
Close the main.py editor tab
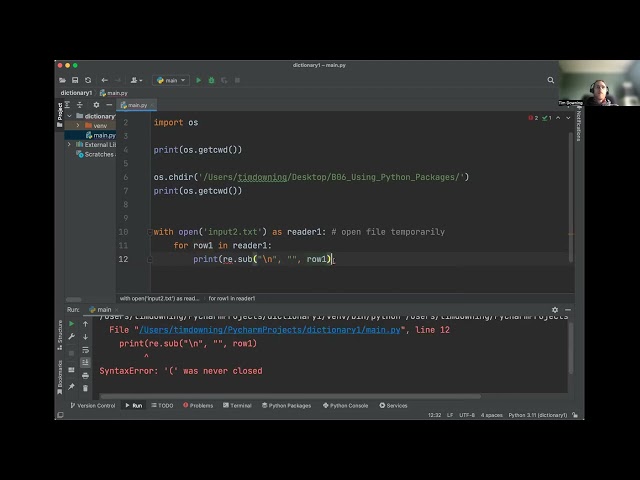(x=152, y=105)
